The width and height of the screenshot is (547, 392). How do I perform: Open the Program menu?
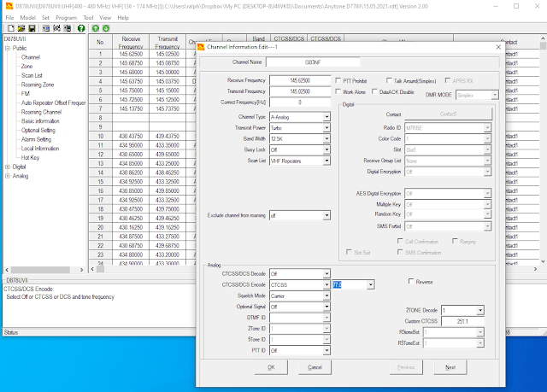coord(66,17)
